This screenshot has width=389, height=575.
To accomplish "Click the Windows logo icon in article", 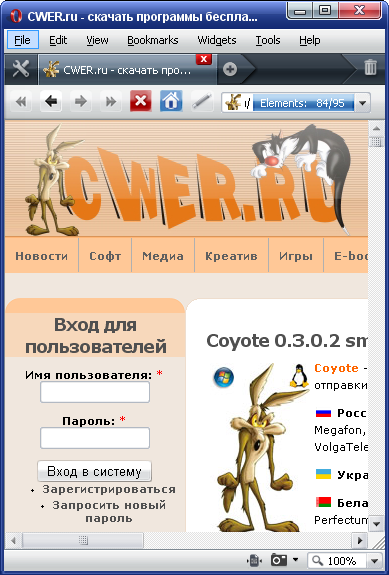I will tap(224, 377).
